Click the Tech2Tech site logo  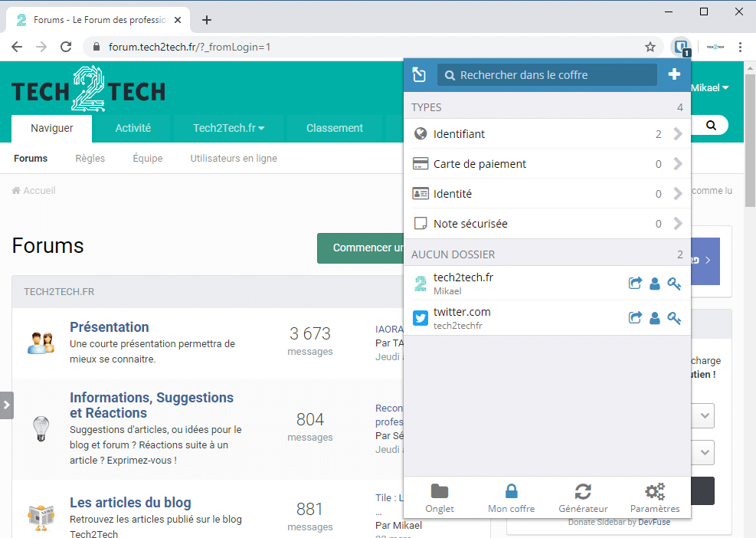point(88,89)
